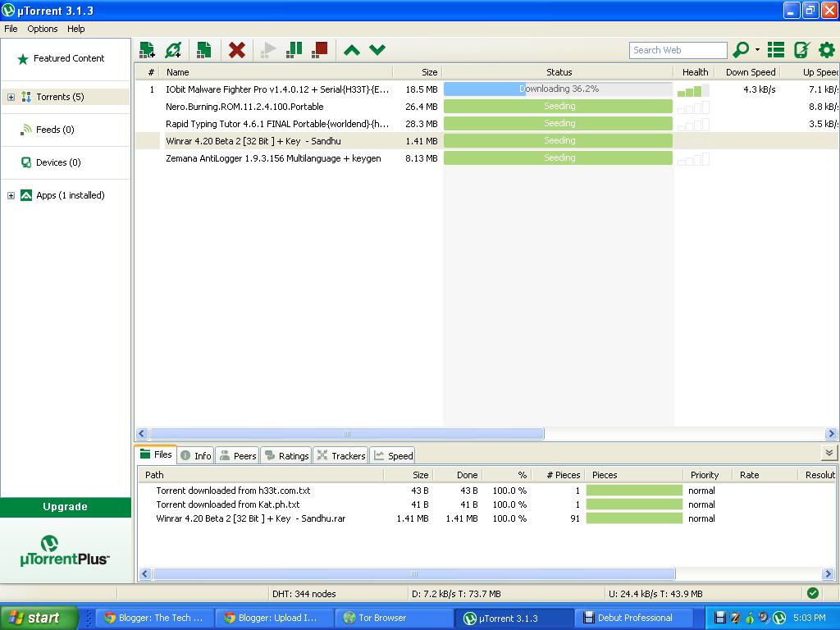The height and width of the screenshot is (630, 840).
Task: Switch to the Trackers tab
Action: pyautogui.click(x=340, y=456)
